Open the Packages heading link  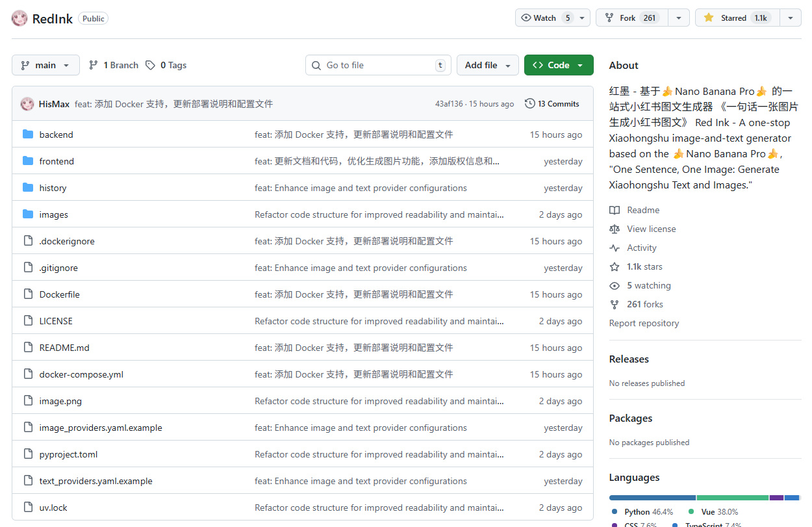pos(631,418)
